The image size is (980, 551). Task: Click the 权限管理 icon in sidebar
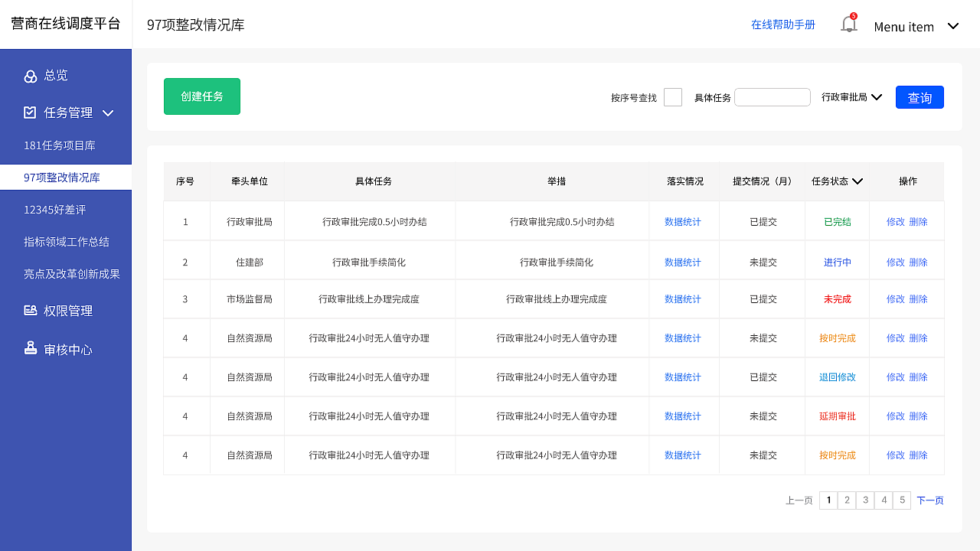coord(31,311)
